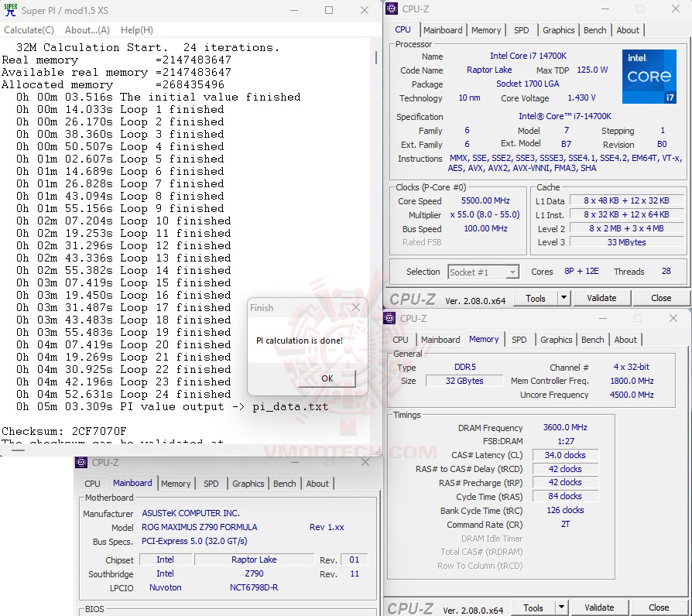Open Bench tab in Memory CPU-Z window
The image size is (692, 616).
point(593,340)
